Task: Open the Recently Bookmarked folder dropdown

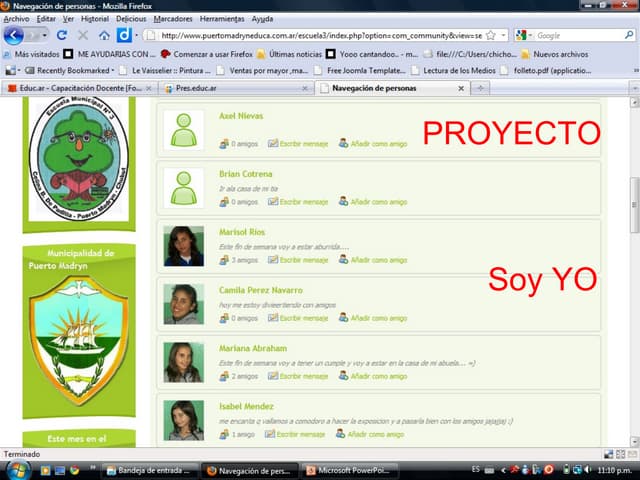Action: coord(70,70)
